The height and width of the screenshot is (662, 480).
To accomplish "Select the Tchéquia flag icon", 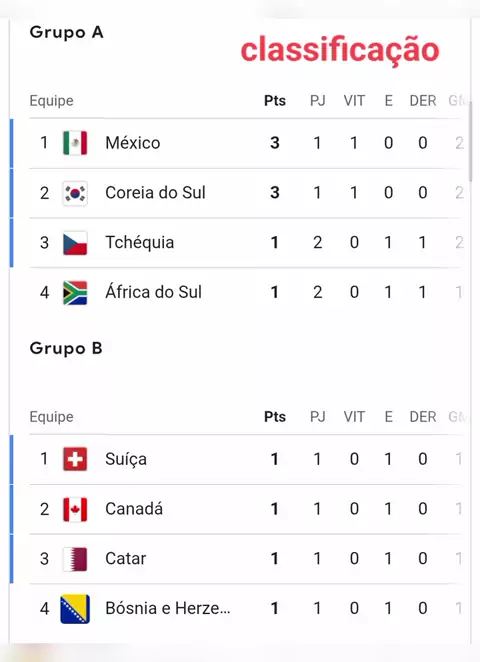I will [x=75, y=243].
